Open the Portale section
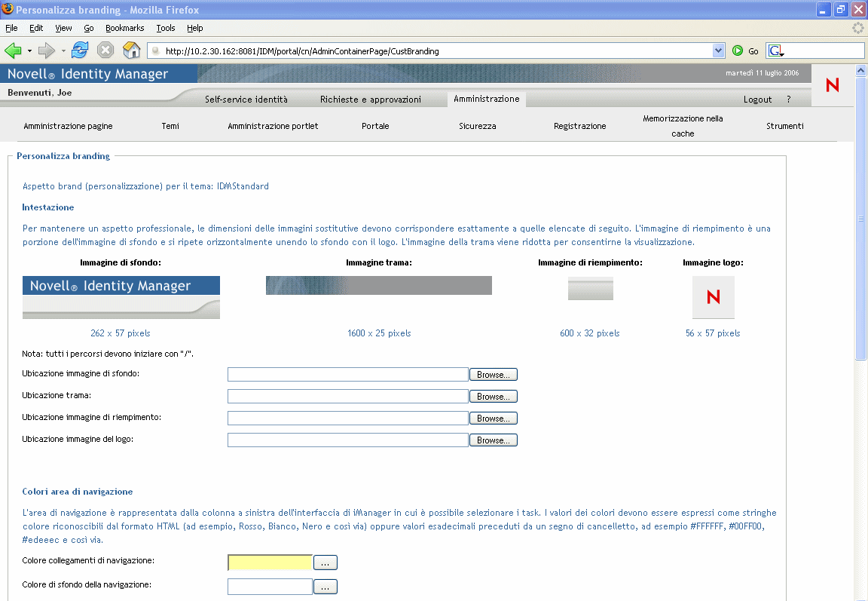Viewport: 868px width, 601px height. (375, 126)
